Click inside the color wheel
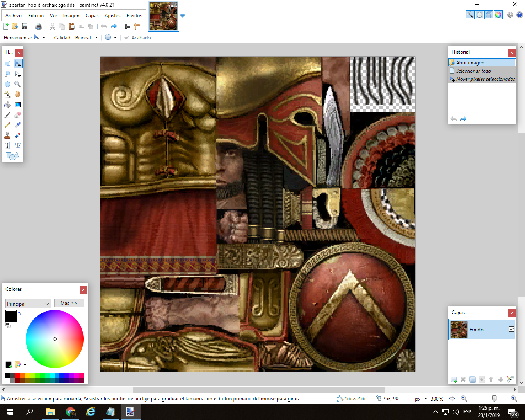 coord(55,339)
